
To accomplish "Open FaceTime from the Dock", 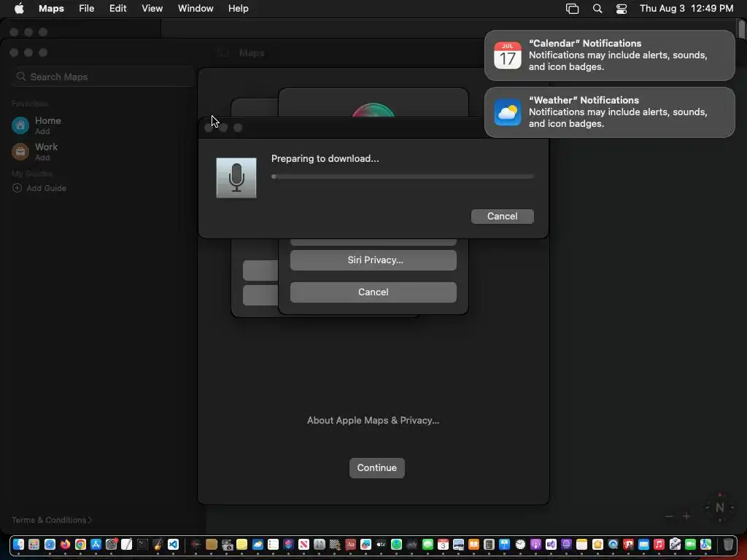I will click(690, 544).
